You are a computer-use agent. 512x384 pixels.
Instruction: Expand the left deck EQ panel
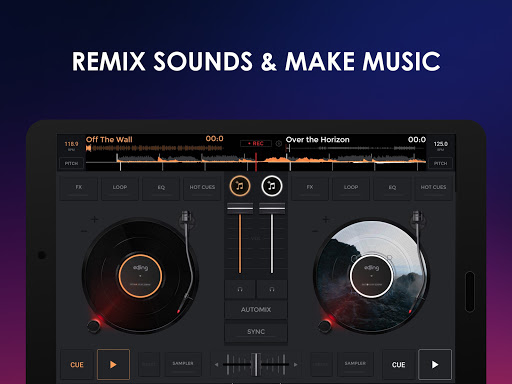161,188
